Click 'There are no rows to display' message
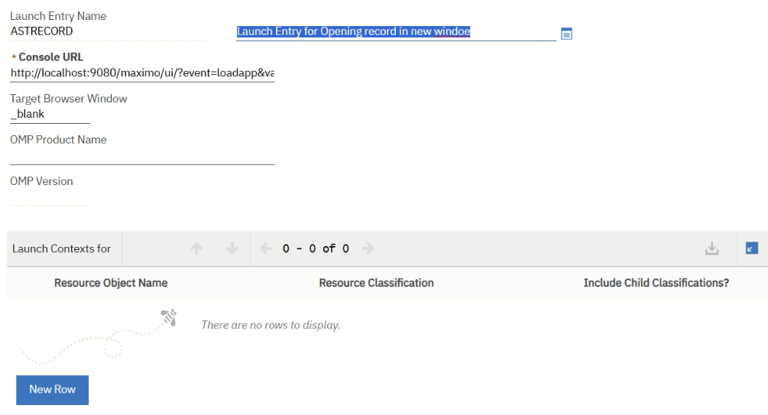The height and width of the screenshot is (415, 768). click(x=270, y=325)
